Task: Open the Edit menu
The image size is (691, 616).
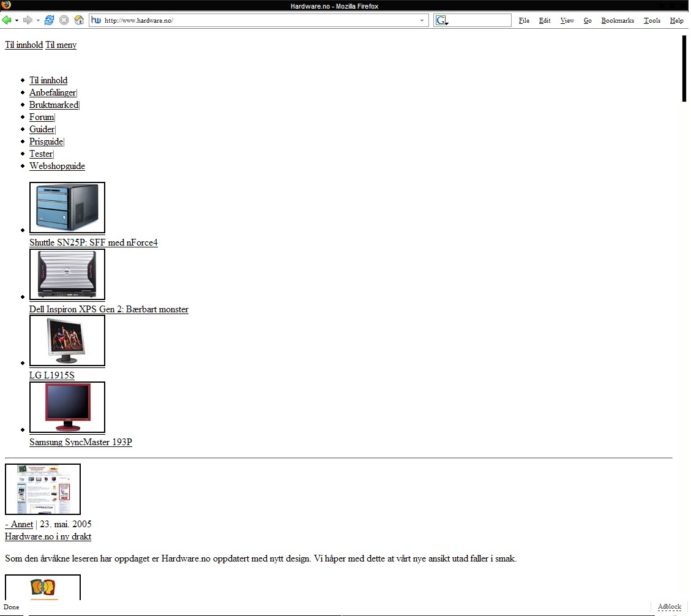Action: (x=545, y=20)
